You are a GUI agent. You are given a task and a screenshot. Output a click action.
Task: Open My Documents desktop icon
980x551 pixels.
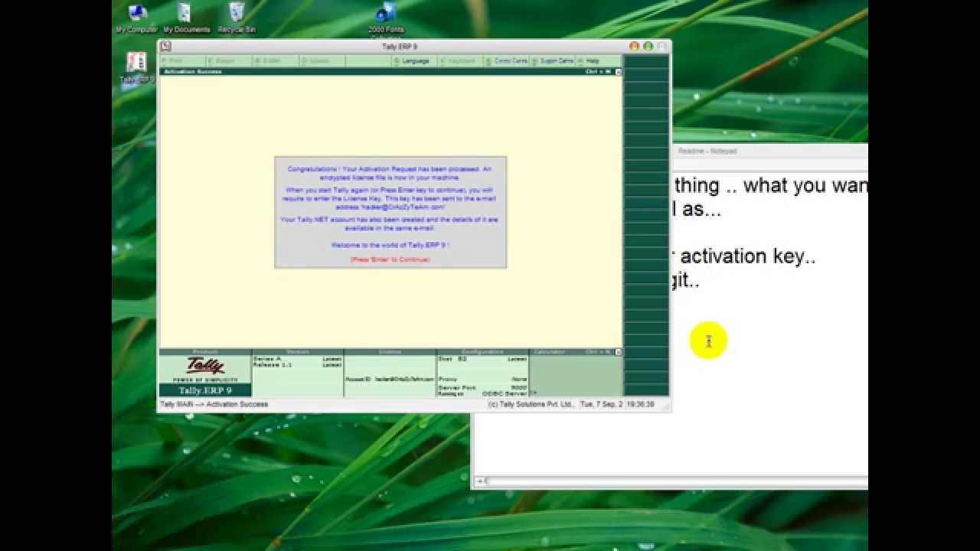tap(186, 18)
